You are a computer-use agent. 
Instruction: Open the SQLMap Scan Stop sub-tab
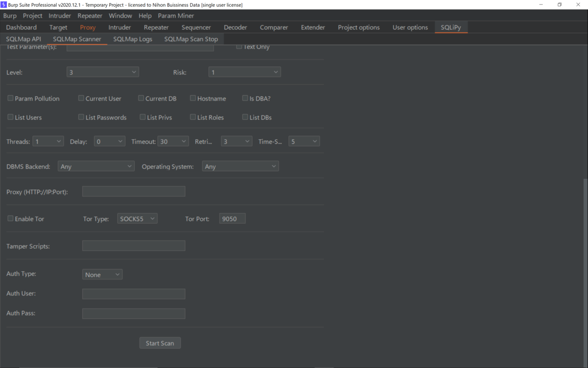[x=191, y=39]
